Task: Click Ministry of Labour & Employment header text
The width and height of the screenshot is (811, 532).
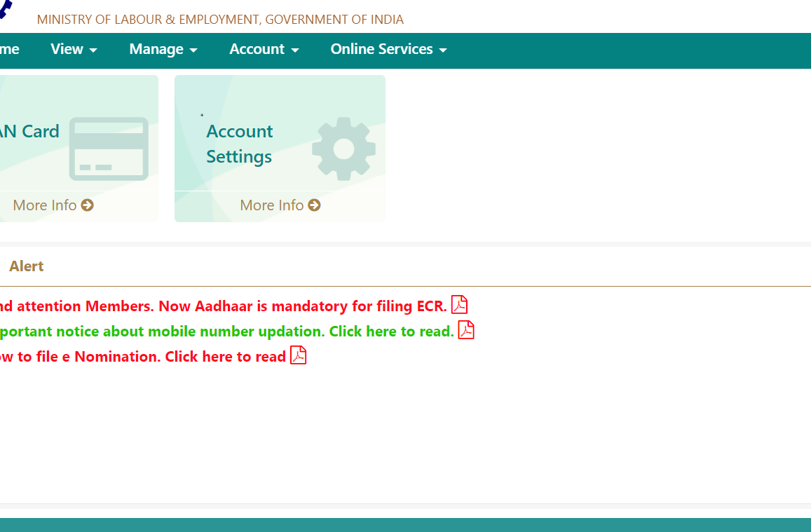Action: click(220, 20)
